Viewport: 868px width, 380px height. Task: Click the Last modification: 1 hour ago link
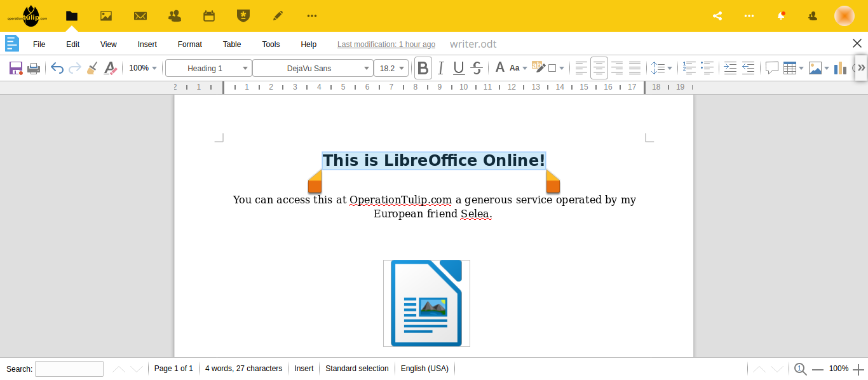[x=386, y=44]
